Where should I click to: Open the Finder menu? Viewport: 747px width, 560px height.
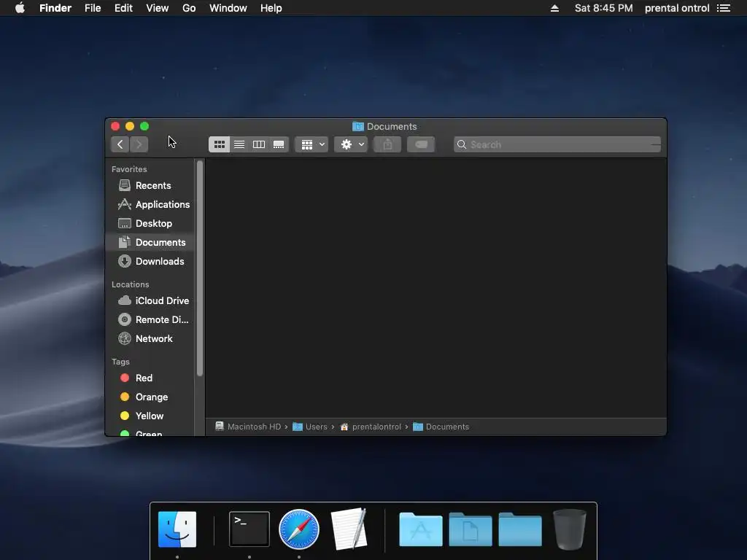point(55,8)
